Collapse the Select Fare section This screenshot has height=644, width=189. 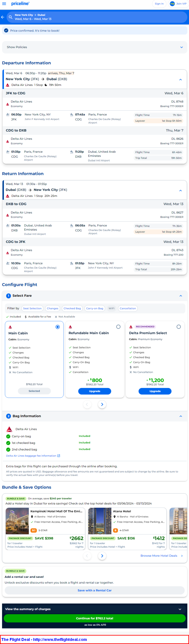[181, 296]
